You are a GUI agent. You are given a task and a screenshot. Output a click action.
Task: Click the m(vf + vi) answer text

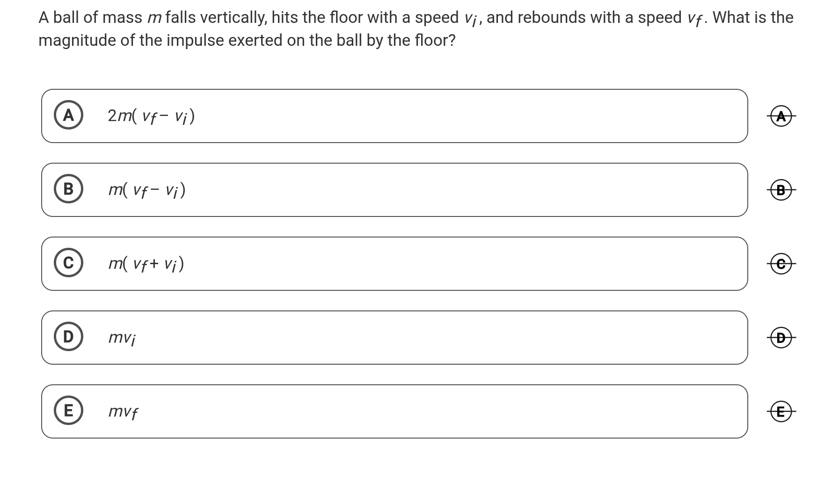[x=146, y=264]
